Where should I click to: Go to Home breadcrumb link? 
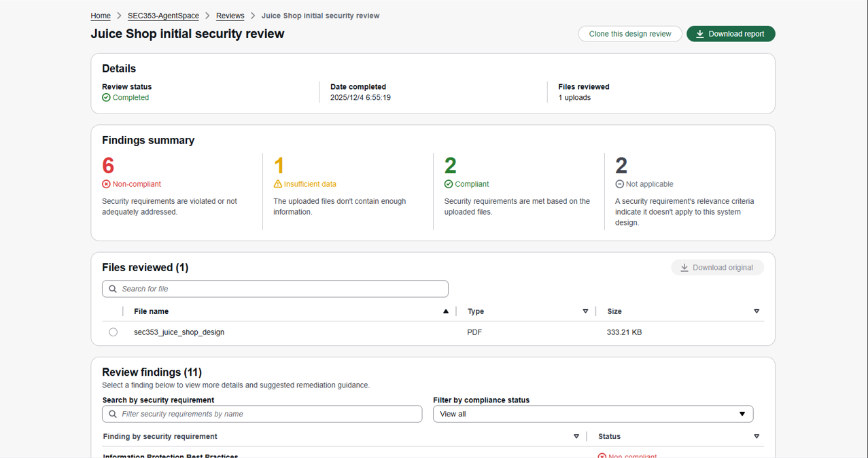101,16
